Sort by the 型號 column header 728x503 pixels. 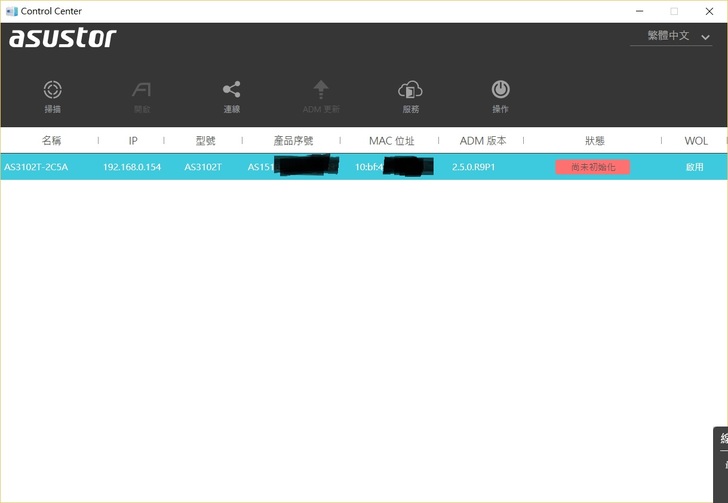coord(205,140)
